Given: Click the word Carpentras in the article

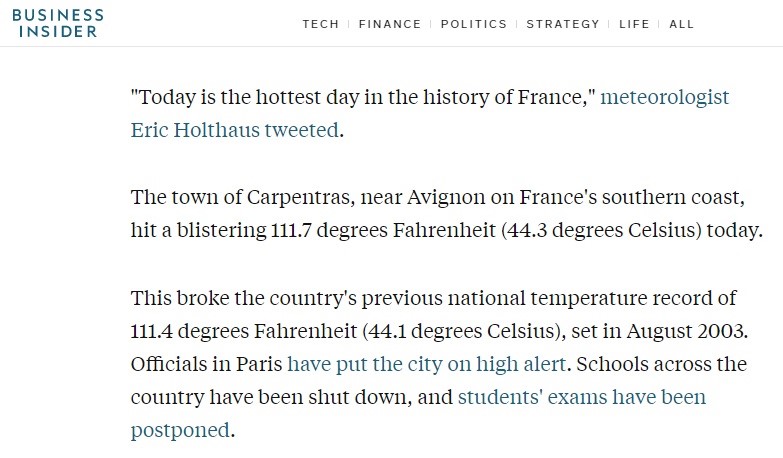Looking at the screenshot, I should point(298,198).
